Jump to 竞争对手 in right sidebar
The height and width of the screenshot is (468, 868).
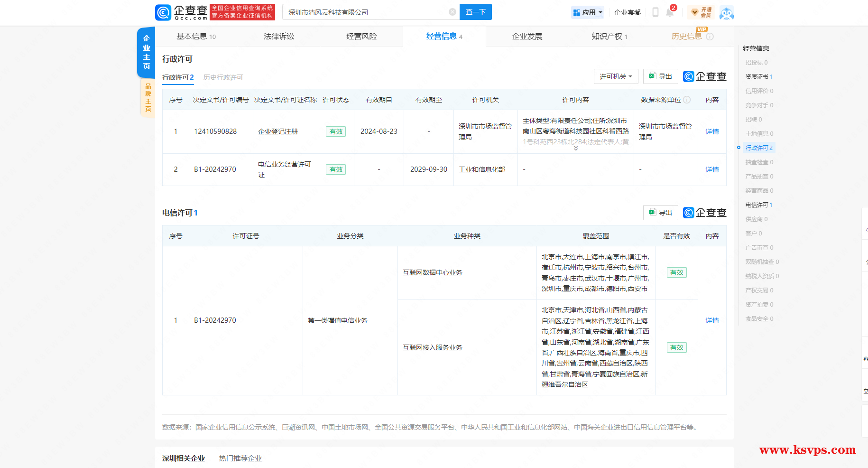(759, 105)
